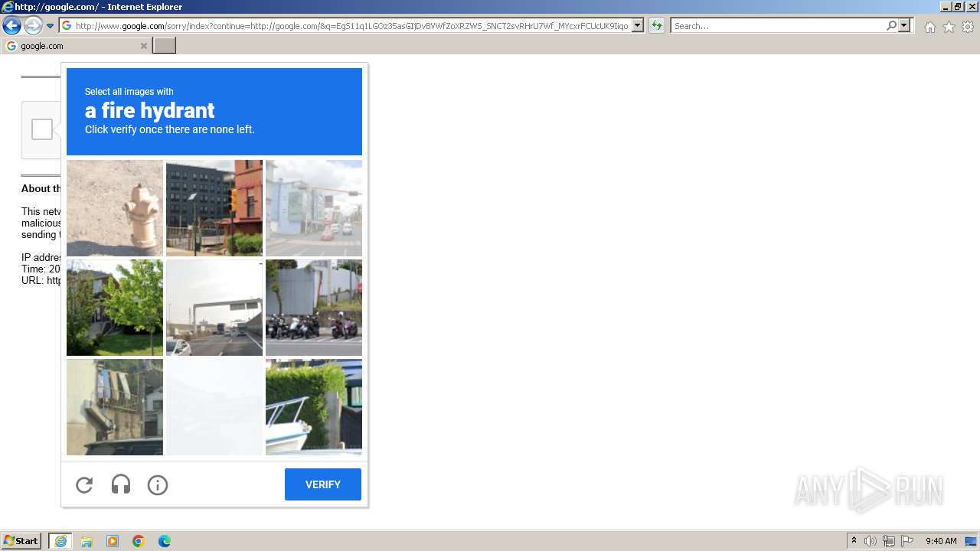Click the Show desktop tray button
Screen dimensions: 980x551
tap(971, 541)
